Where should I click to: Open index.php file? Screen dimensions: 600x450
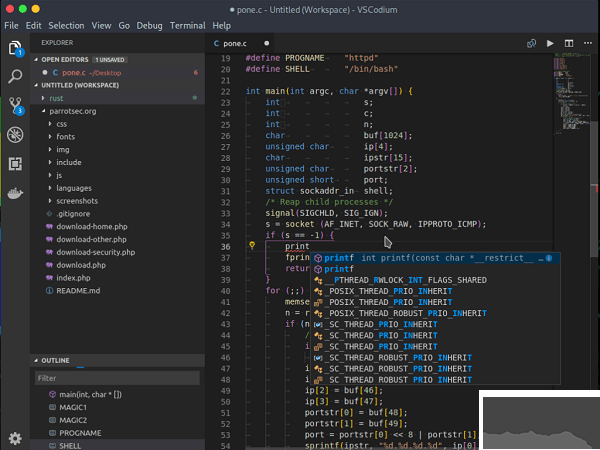point(73,278)
